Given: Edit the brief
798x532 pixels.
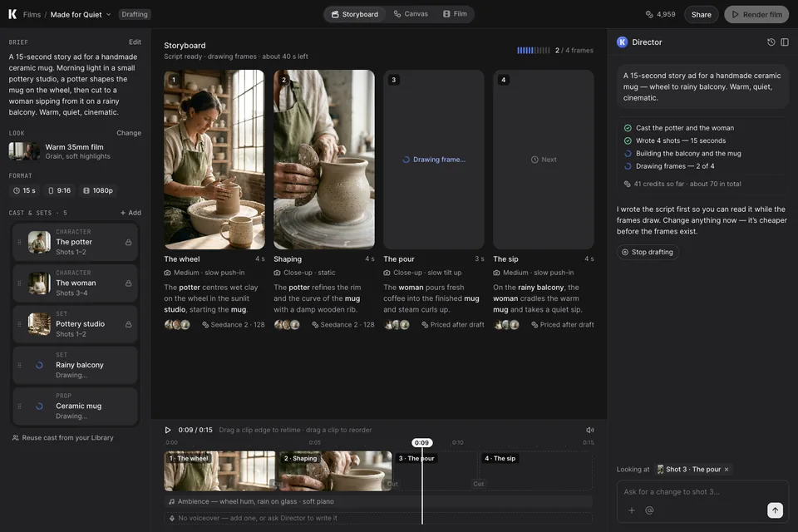Looking at the screenshot, I should point(135,42).
